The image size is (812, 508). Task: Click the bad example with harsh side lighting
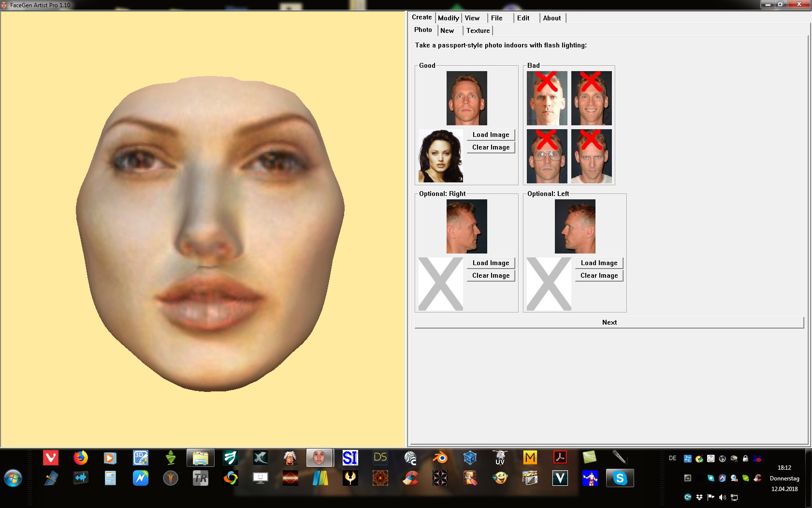click(x=547, y=98)
